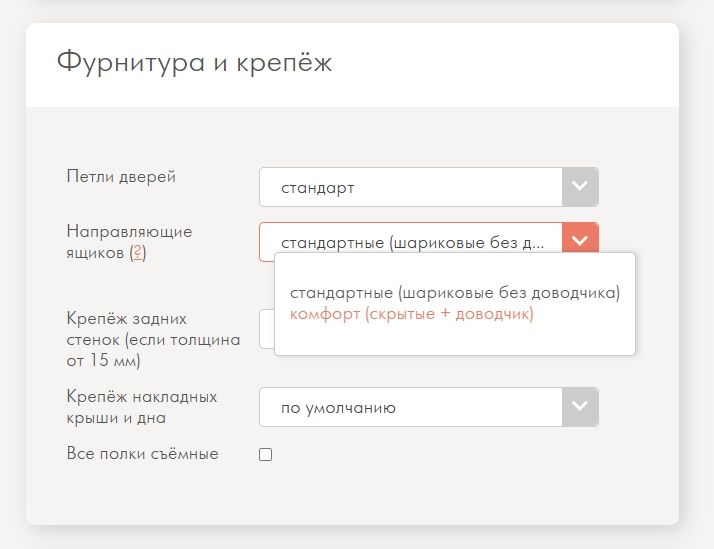Click the gray arrow of Петли дверей dropdown
The width and height of the screenshot is (714, 549).
579,187
